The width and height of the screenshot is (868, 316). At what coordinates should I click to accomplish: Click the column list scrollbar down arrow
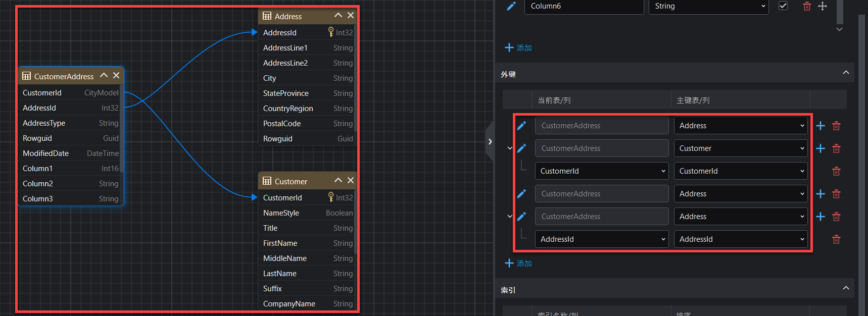pyautogui.click(x=840, y=29)
